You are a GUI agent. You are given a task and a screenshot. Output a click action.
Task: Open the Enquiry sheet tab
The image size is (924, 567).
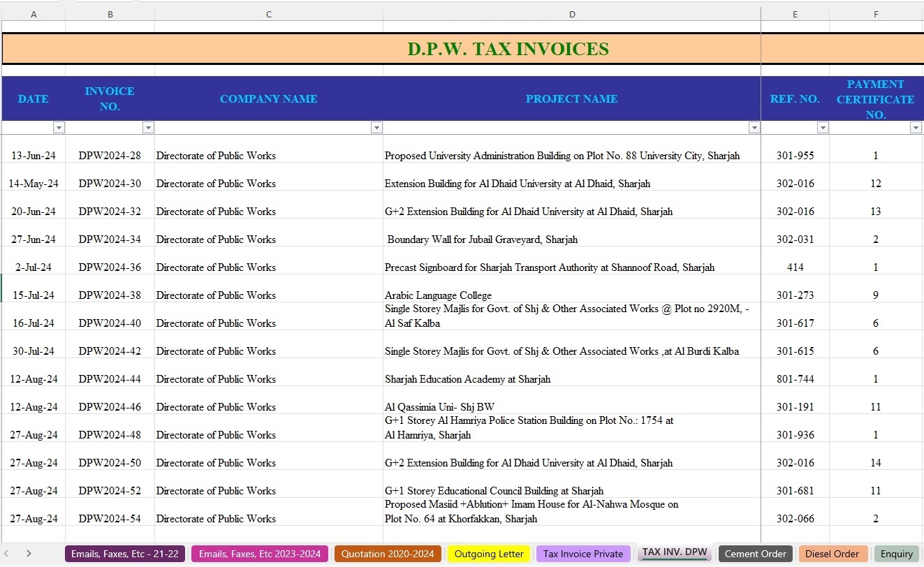897,554
